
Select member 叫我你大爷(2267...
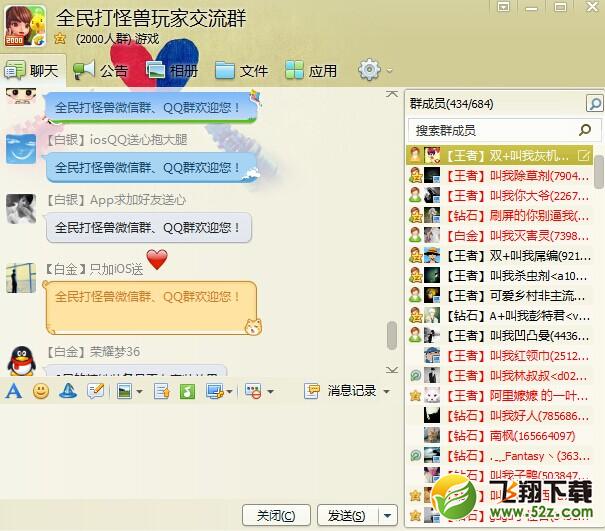tap(499, 196)
